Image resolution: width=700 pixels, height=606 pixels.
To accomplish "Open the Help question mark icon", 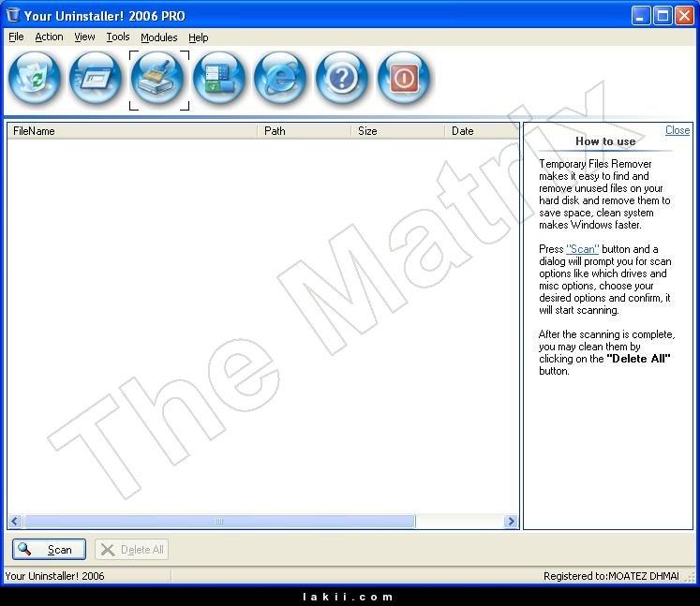I will [342, 78].
